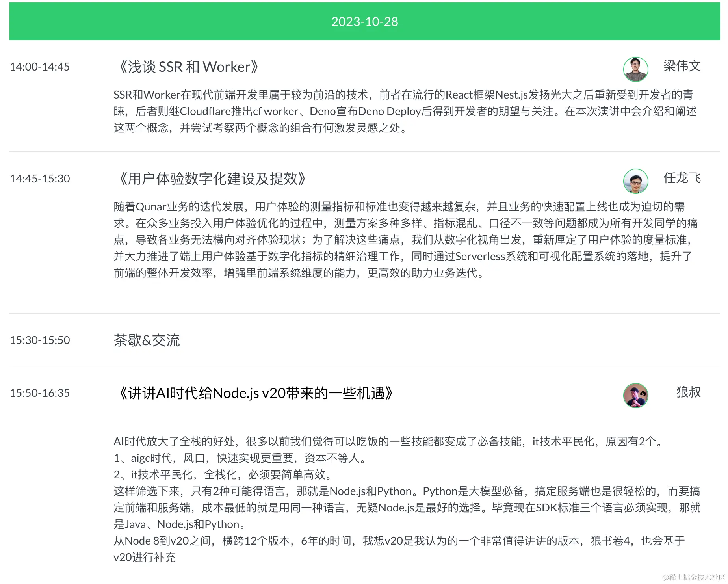This screenshot has height=584, width=728.
Task: Click time slot 15:30-15:50
Action: tap(40, 340)
